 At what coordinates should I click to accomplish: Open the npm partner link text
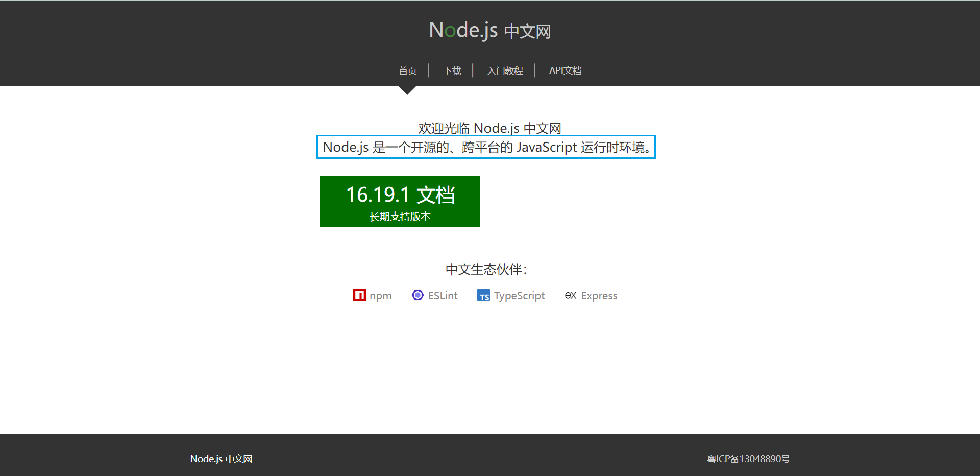click(381, 296)
